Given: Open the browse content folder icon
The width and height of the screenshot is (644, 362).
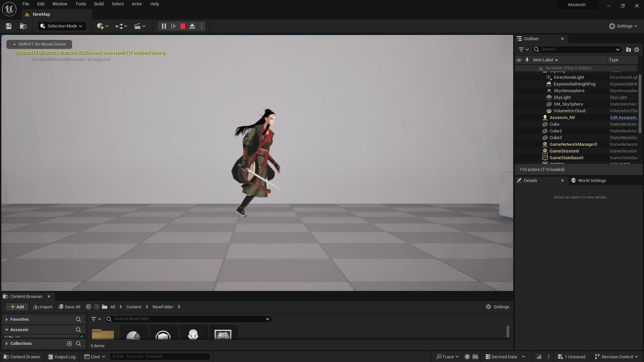Looking at the screenshot, I should pyautogui.click(x=23, y=26).
